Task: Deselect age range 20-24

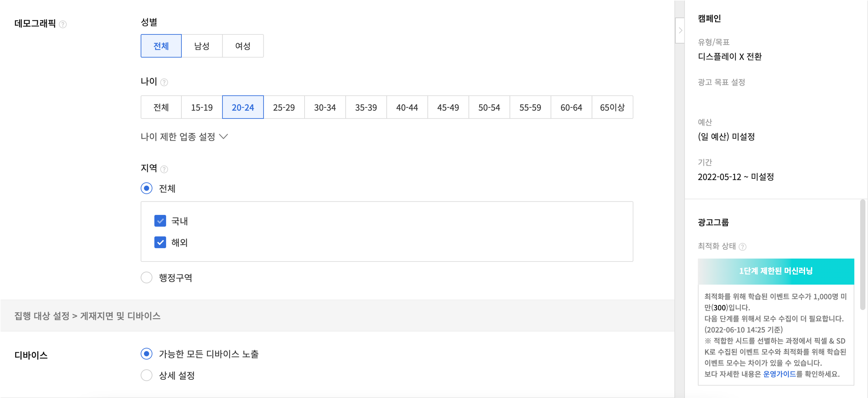Action: pyautogui.click(x=243, y=107)
